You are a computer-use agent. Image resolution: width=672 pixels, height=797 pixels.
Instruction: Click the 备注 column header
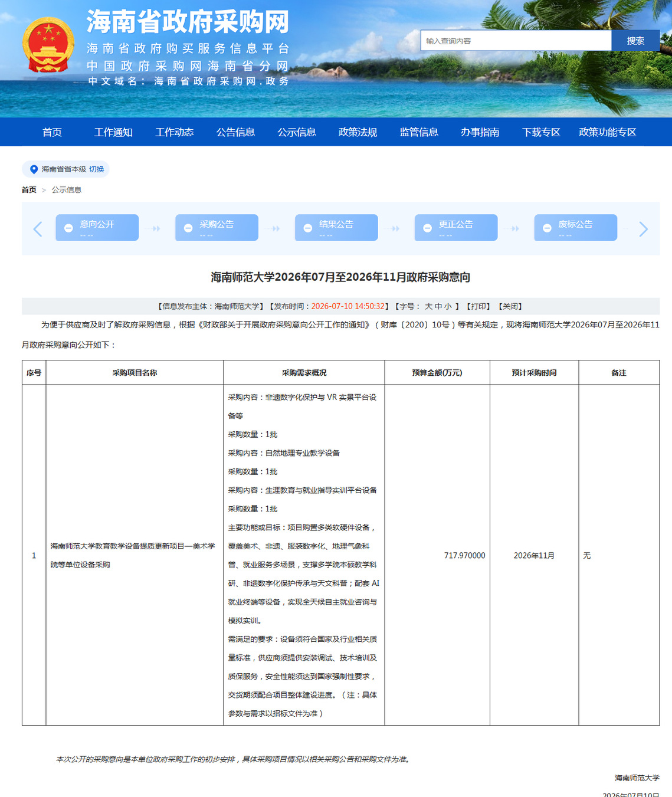[x=619, y=373]
